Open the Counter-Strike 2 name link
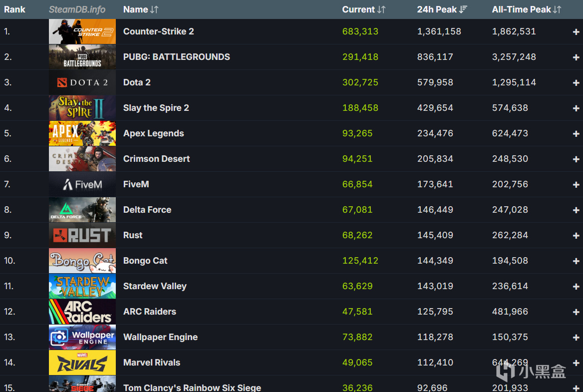The width and height of the screenshot is (583, 392). click(x=158, y=31)
